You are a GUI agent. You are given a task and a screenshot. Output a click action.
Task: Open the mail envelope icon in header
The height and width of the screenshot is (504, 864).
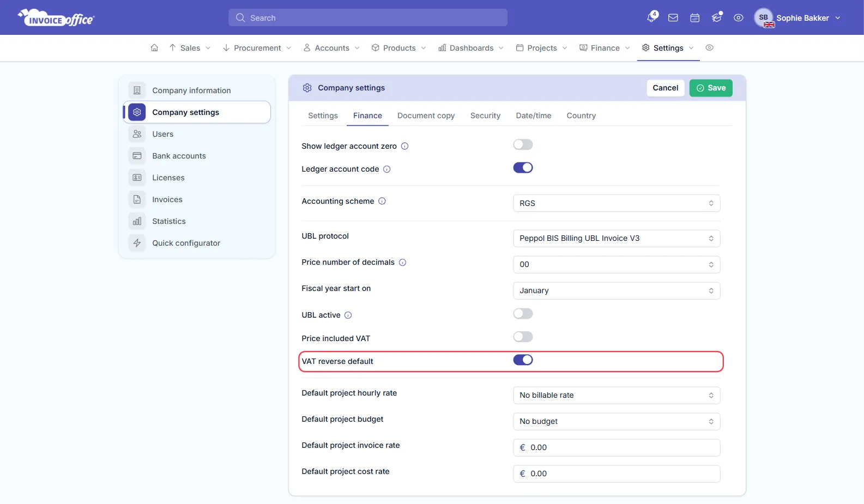point(673,18)
